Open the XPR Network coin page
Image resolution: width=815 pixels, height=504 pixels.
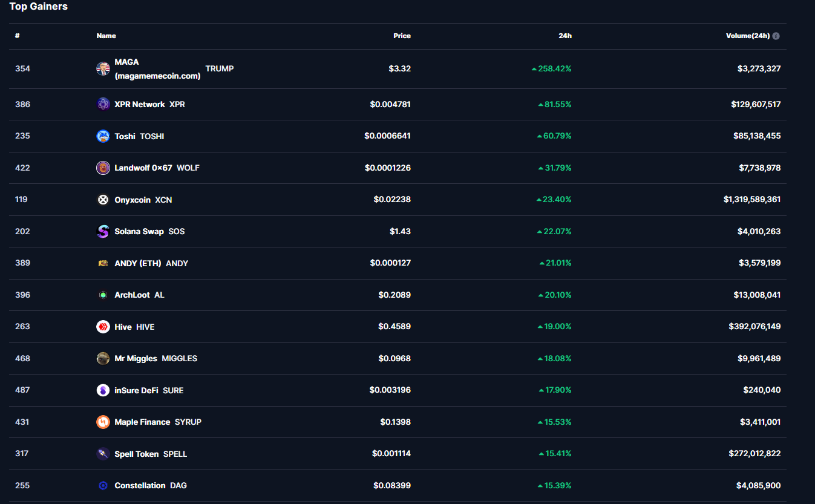[x=140, y=104]
